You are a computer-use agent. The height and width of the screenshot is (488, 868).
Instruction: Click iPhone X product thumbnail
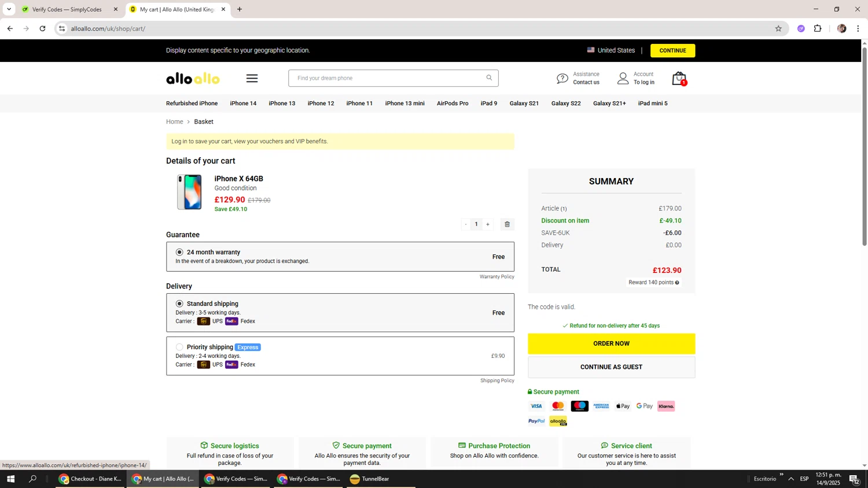pos(189,192)
